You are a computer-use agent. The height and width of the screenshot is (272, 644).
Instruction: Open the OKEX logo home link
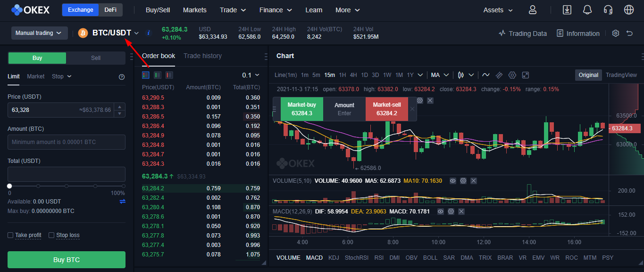point(32,10)
